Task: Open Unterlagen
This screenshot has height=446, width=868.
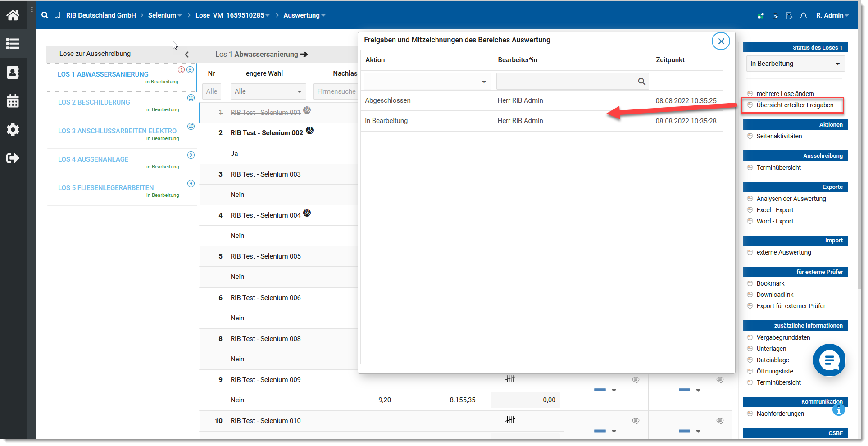Action: pos(771,349)
